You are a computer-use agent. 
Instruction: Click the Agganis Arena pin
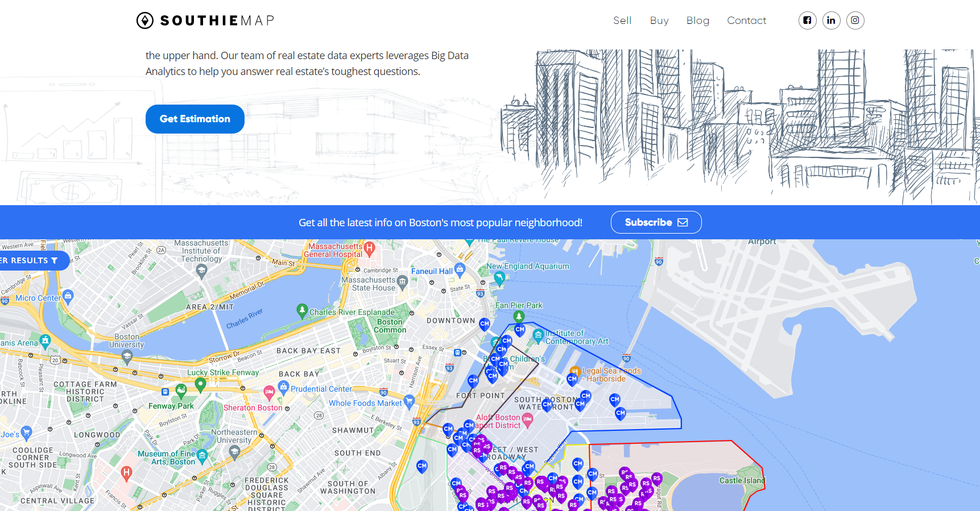[45, 340]
